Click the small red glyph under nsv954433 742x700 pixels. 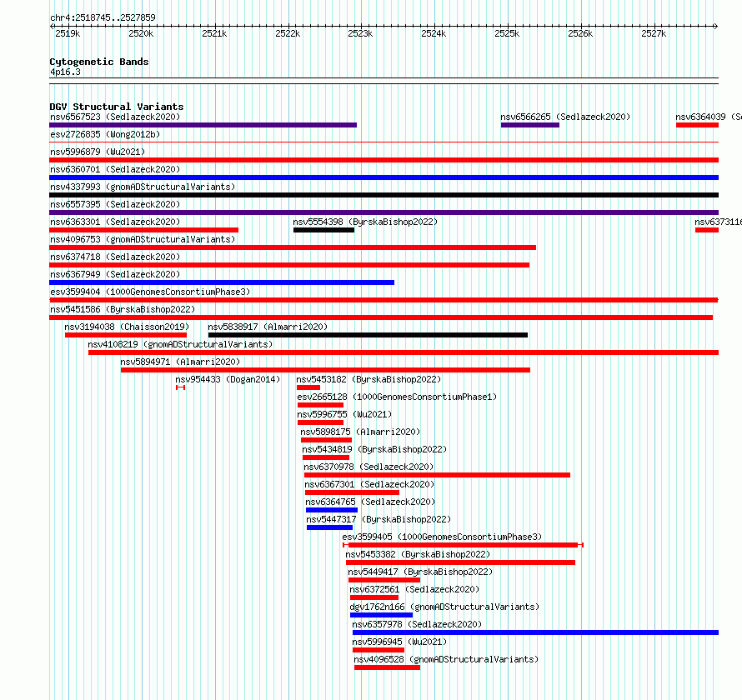click(180, 387)
